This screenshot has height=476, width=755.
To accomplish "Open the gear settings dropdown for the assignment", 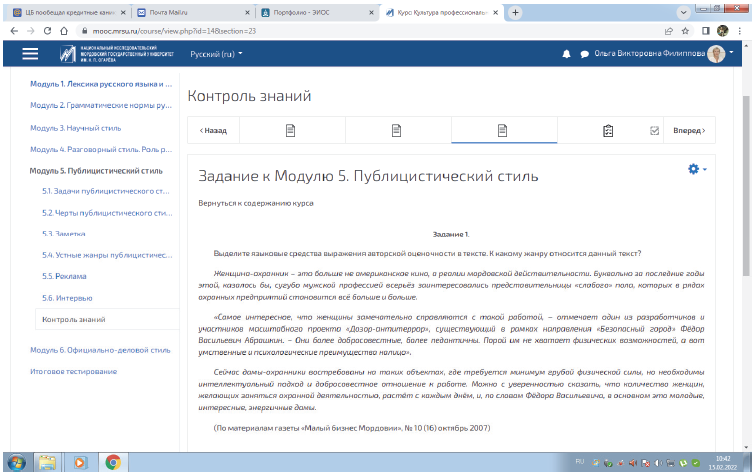I will (696, 169).
